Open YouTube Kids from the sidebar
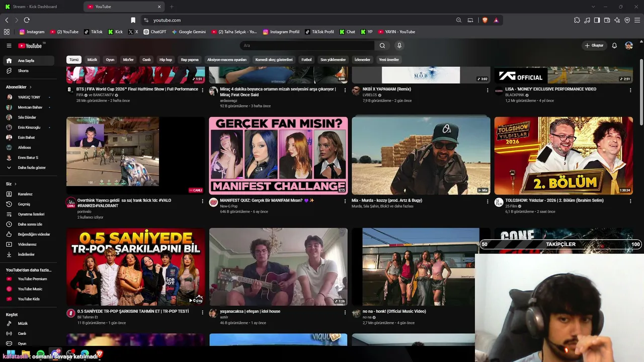The image size is (644, 362). (29, 299)
